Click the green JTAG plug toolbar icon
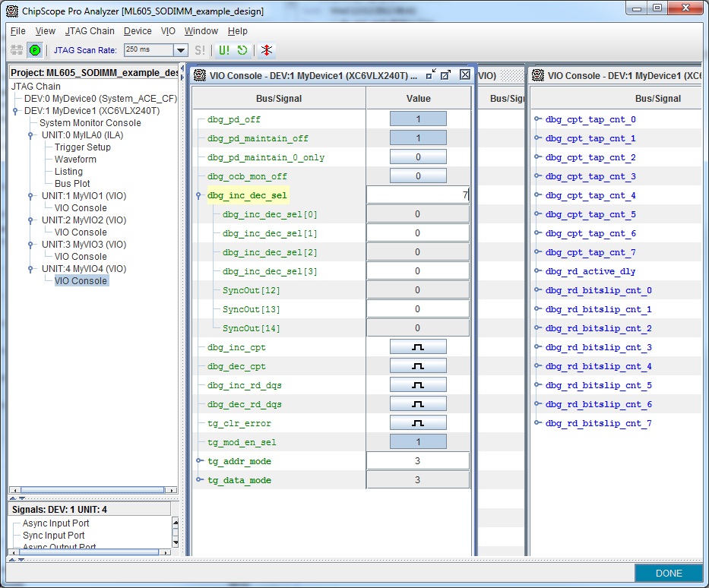Screen dimensions: 709x588 pos(35,50)
